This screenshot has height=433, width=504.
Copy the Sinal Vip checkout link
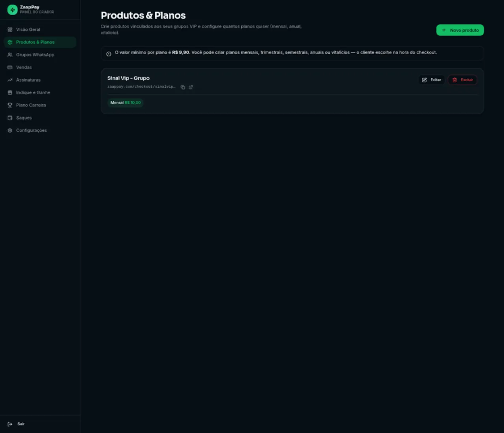[x=183, y=87]
